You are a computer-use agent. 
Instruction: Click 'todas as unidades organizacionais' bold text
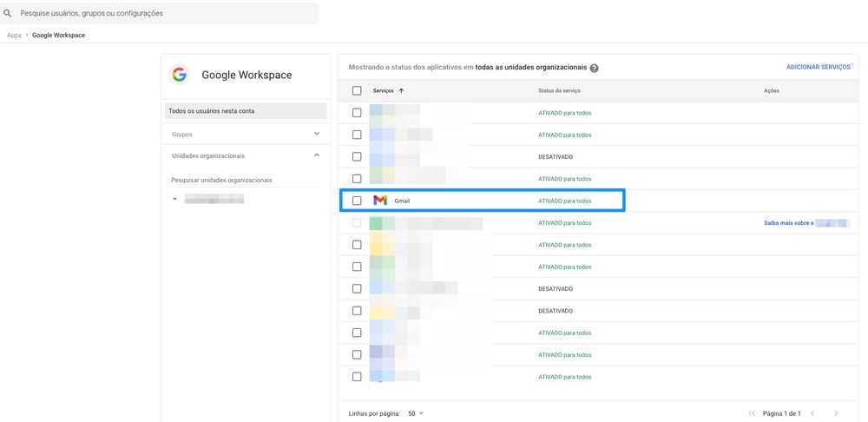[x=531, y=68]
